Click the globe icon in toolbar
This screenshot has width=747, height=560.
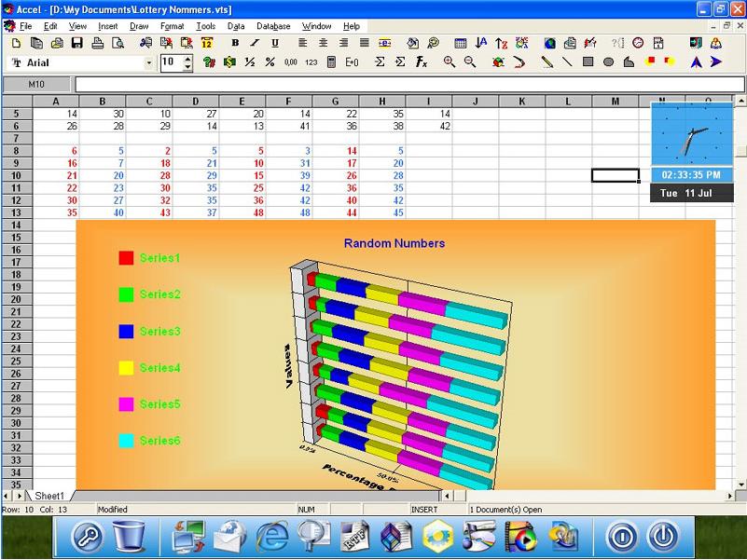550,44
